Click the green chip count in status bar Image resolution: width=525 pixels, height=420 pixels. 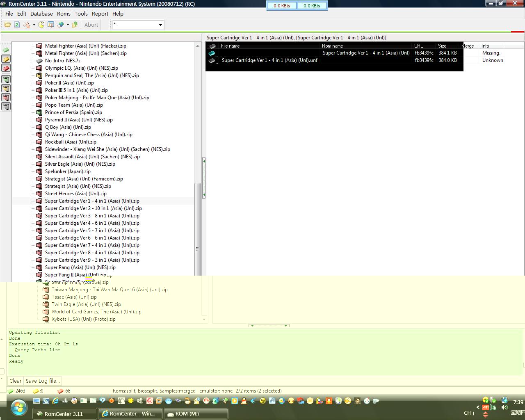click(x=17, y=391)
